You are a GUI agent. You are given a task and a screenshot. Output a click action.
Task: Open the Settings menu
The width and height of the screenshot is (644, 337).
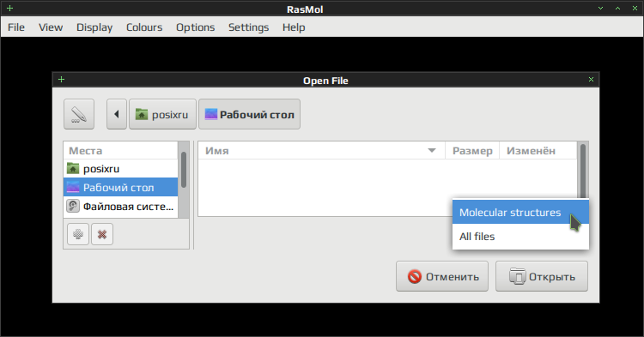[248, 27]
